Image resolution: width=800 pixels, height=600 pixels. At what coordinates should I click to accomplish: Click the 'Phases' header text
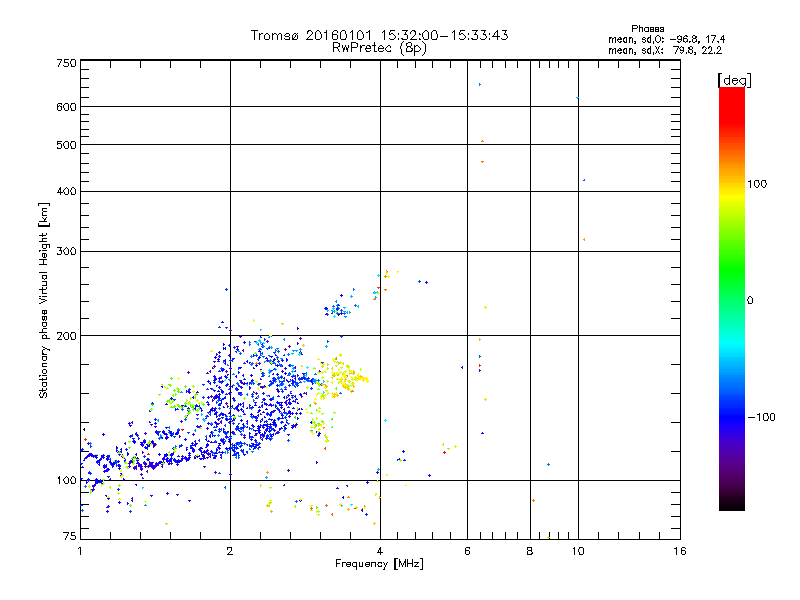(647, 29)
